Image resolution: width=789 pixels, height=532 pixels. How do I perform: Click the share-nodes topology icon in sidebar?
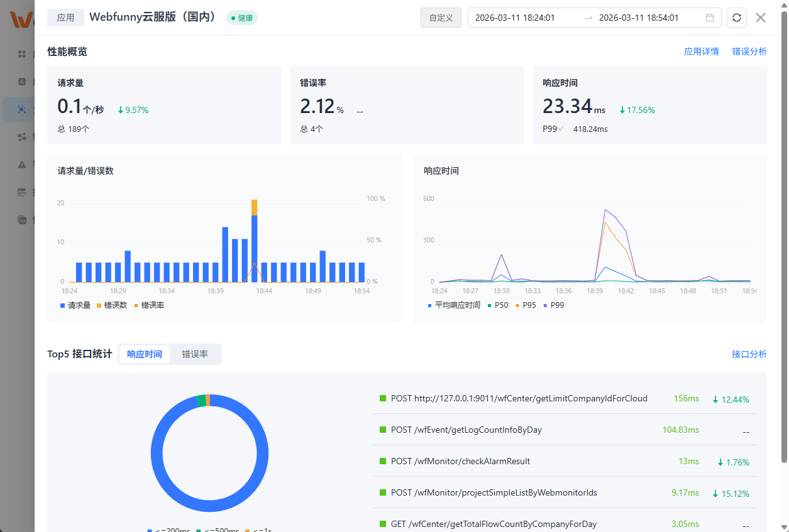tap(22, 137)
